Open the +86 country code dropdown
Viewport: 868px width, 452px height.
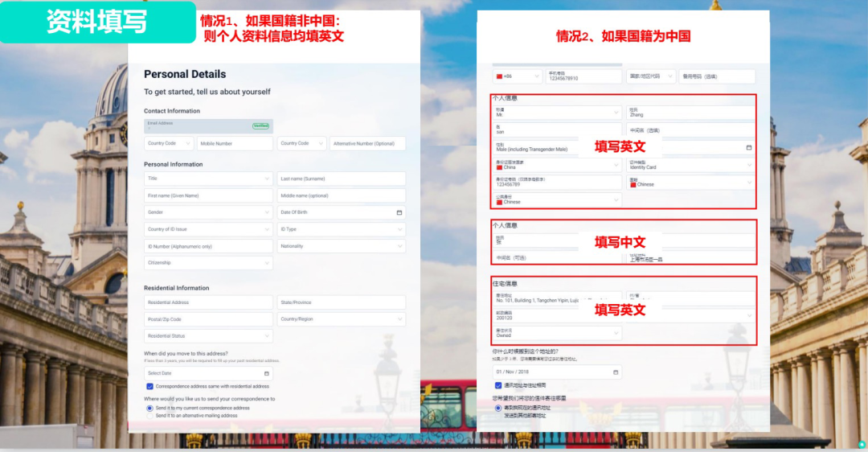coord(517,76)
